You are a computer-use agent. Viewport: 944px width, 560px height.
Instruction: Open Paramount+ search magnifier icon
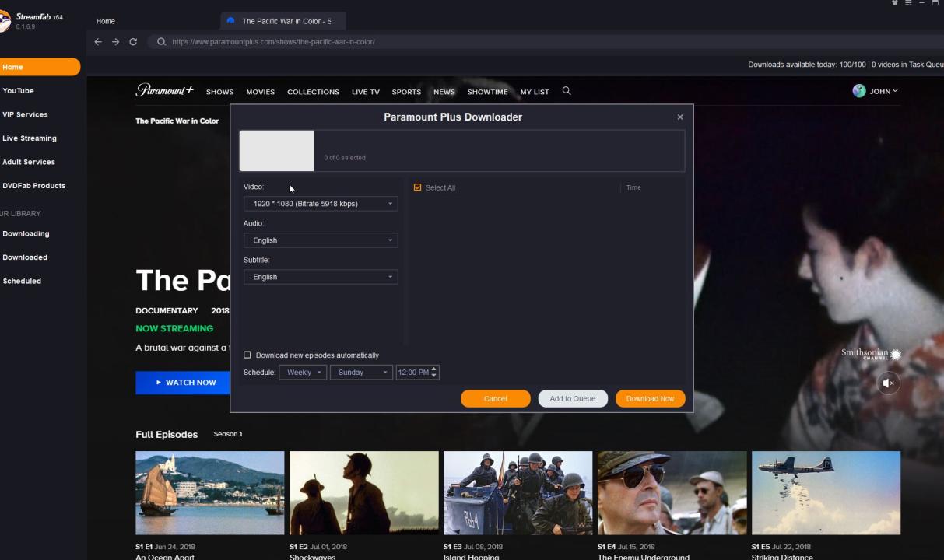[x=567, y=91]
